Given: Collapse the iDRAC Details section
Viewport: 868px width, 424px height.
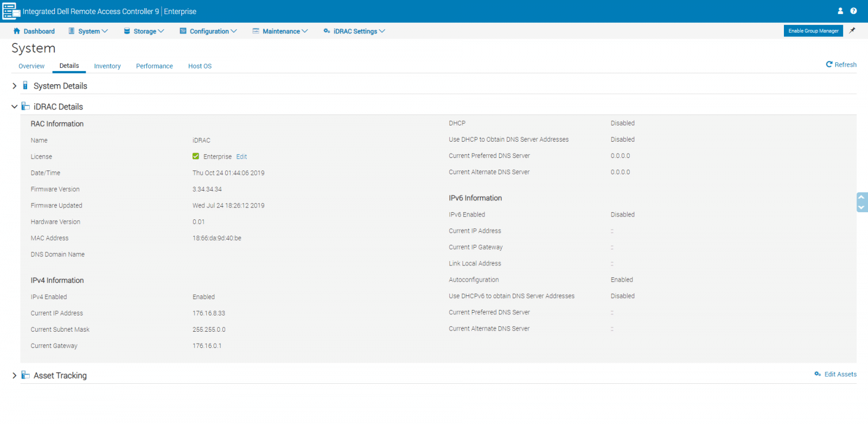Looking at the screenshot, I should click(x=15, y=106).
